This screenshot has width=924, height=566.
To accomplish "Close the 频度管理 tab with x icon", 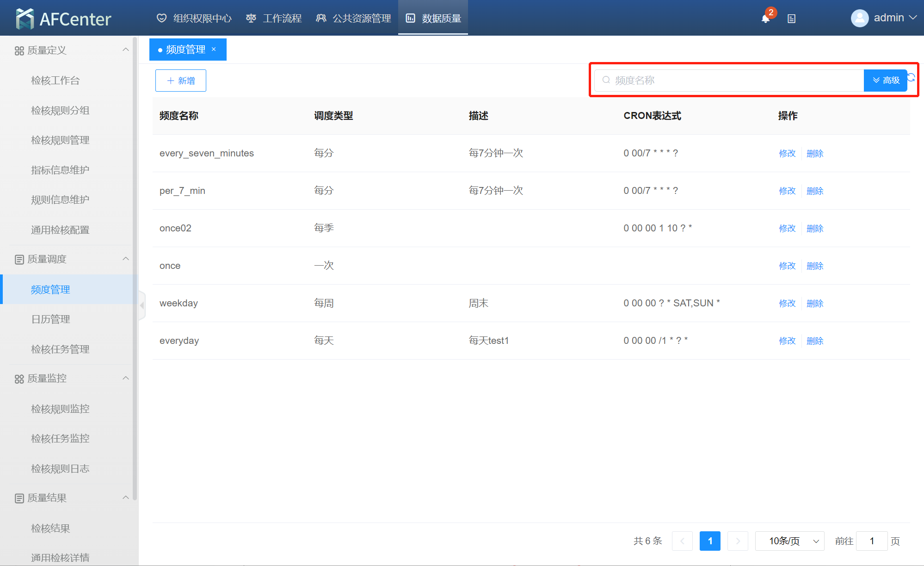I will tap(214, 49).
